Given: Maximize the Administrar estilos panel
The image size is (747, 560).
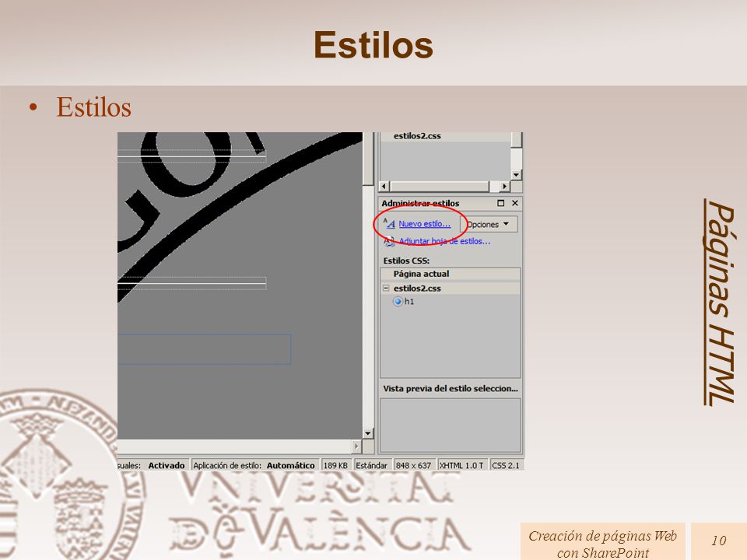Looking at the screenshot, I should pyautogui.click(x=500, y=203).
